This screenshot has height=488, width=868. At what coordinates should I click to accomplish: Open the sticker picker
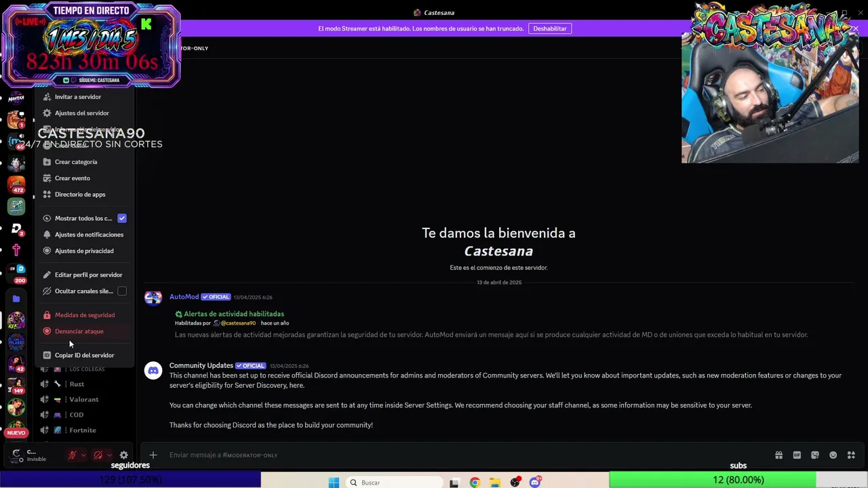(x=815, y=455)
